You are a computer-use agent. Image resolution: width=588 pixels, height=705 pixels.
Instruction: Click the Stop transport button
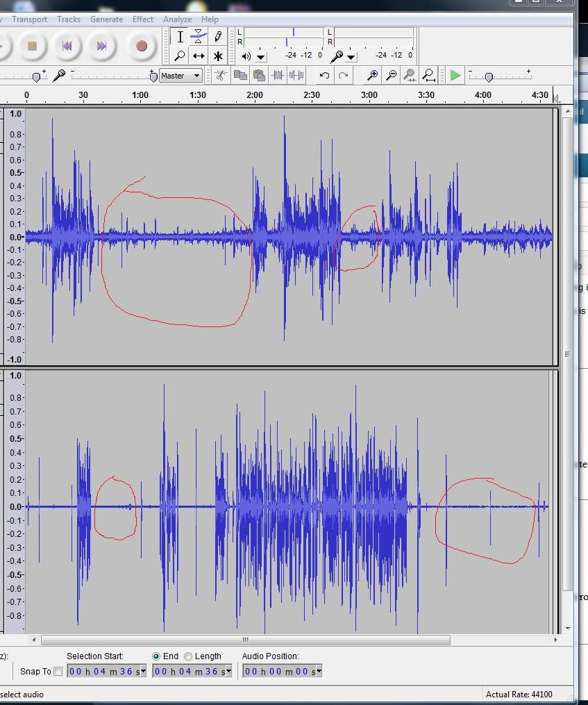(32, 46)
